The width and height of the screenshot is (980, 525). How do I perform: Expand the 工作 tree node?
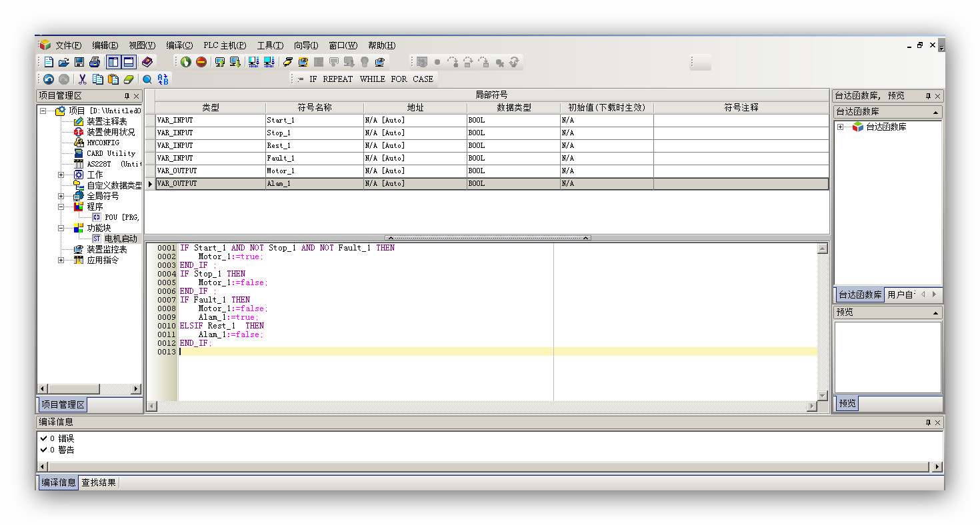pyautogui.click(x=61, y=175)
